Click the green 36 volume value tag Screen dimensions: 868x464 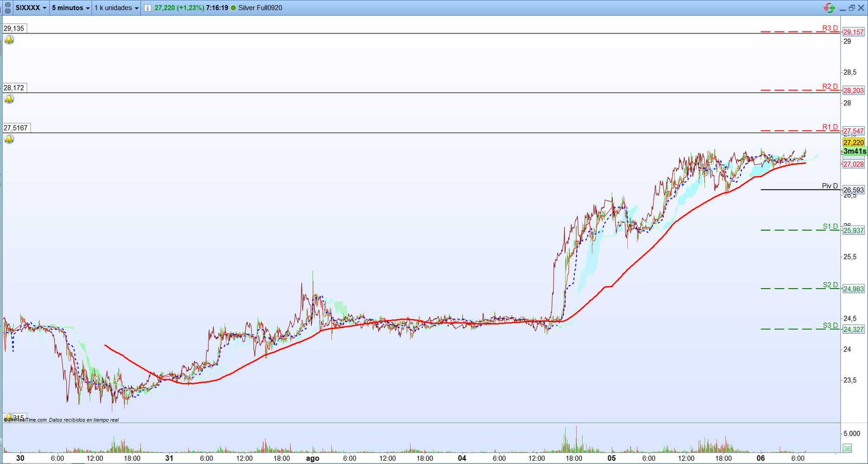point(848,448)
